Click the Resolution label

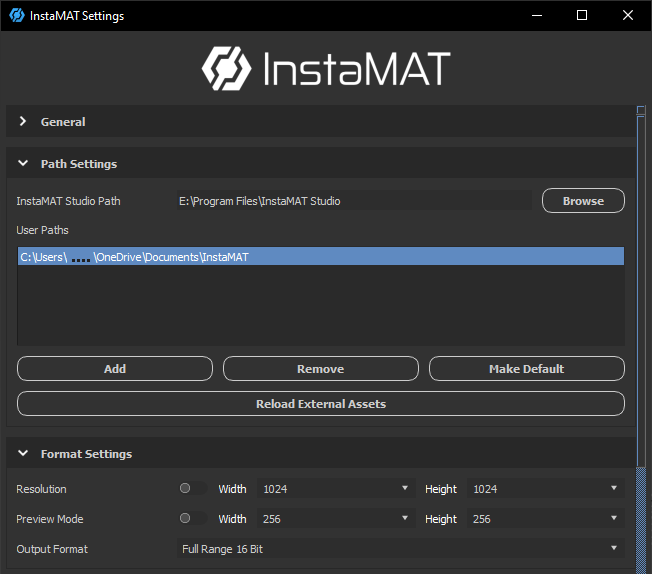click(x=41, y=489)
